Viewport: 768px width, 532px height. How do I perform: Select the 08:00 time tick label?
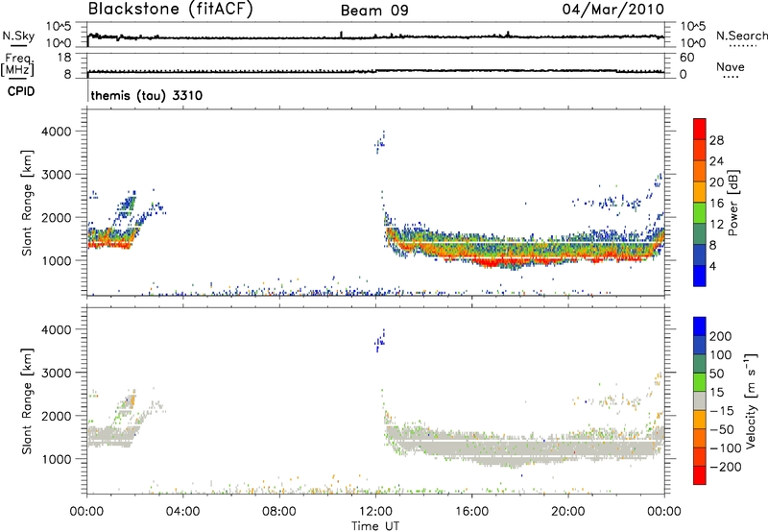[279, 512]
